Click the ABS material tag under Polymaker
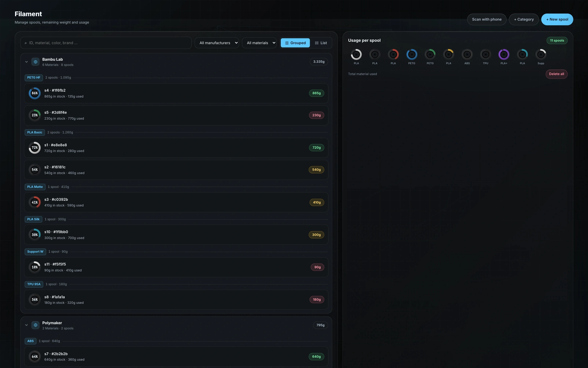This screenshot has height=368, width=588. [x=31, y=341]
